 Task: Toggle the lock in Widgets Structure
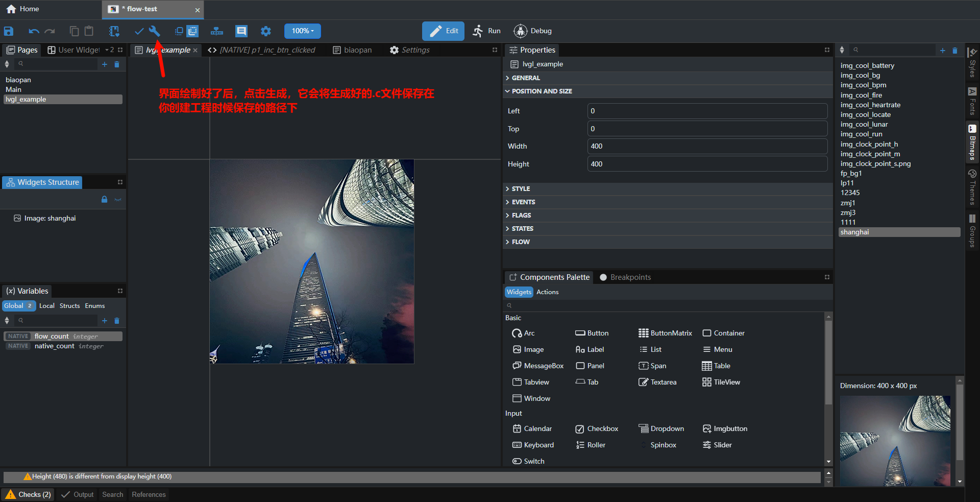coord(104,200)
